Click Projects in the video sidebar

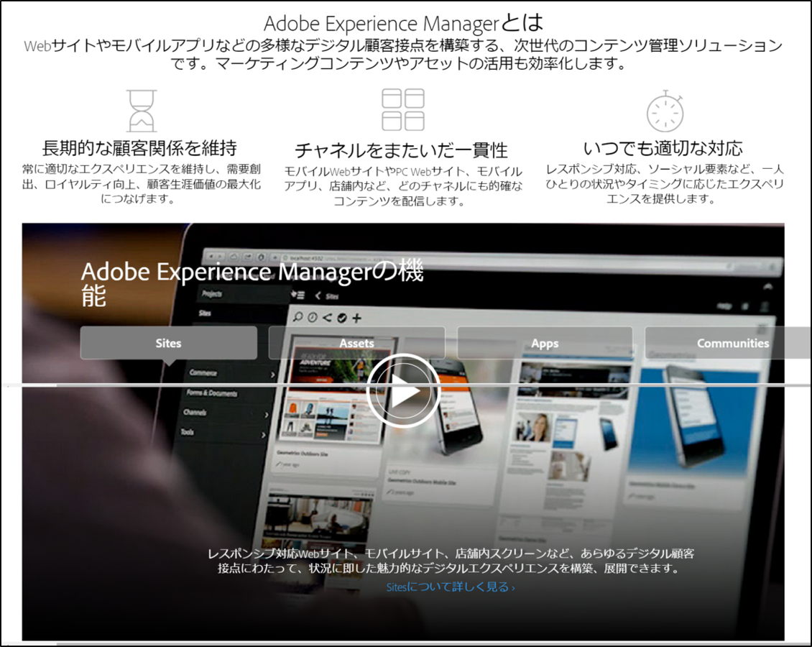[x=212, y=294]
